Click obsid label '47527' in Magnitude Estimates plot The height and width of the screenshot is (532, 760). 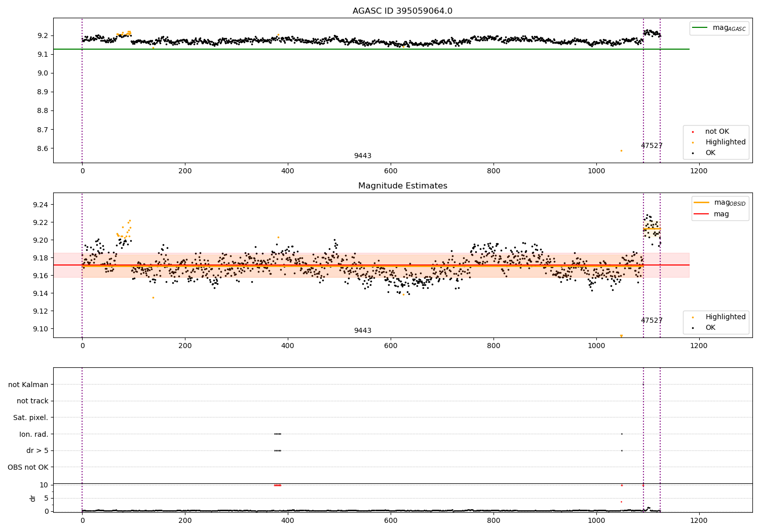[x=652, y=321]
